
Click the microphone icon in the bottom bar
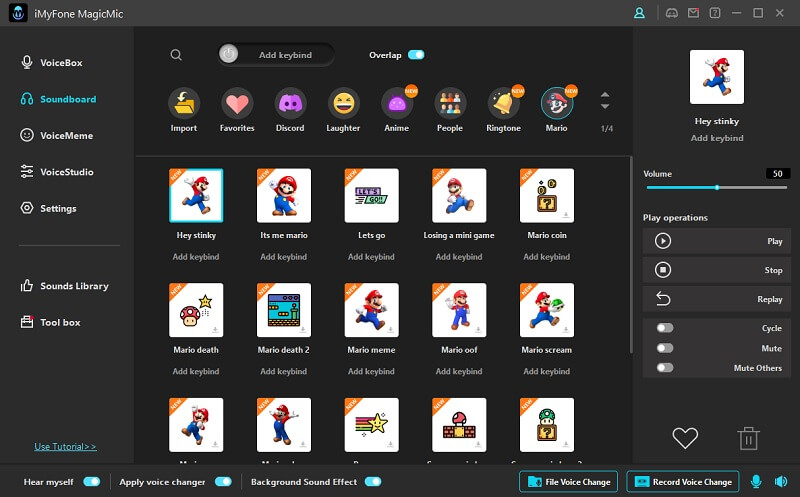click(x=756, y=482)
